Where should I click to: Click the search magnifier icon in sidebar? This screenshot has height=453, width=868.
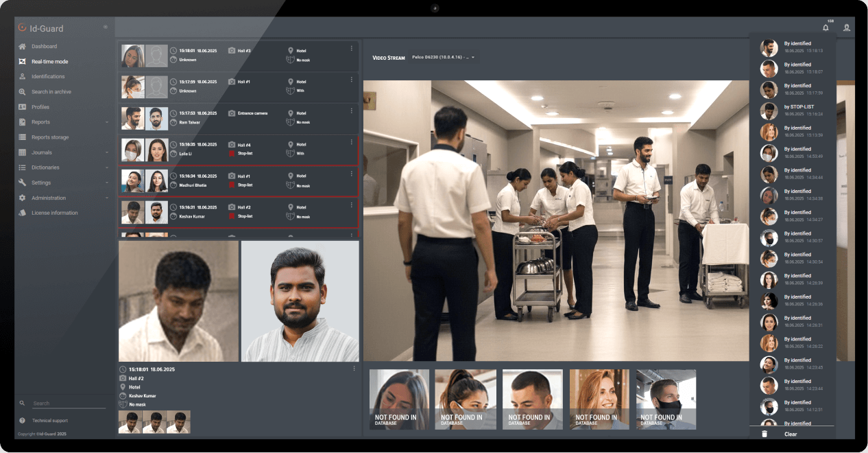click(22, 404)
